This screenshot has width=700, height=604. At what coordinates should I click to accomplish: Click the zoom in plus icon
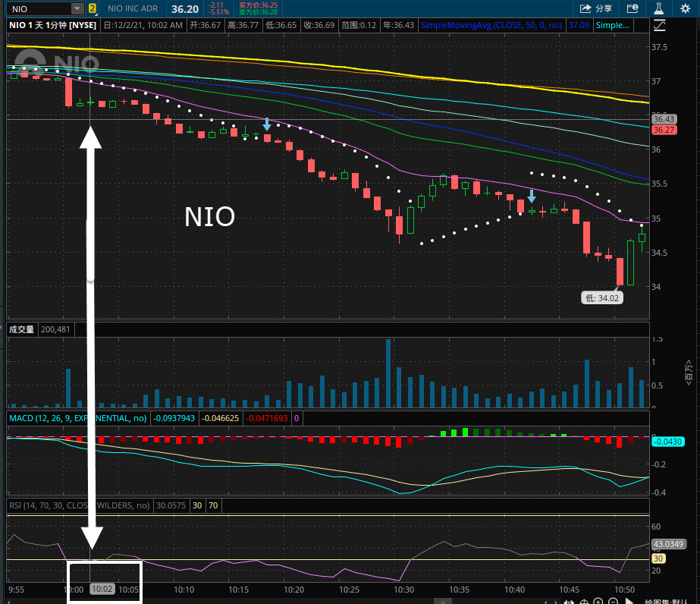point(598,601)
